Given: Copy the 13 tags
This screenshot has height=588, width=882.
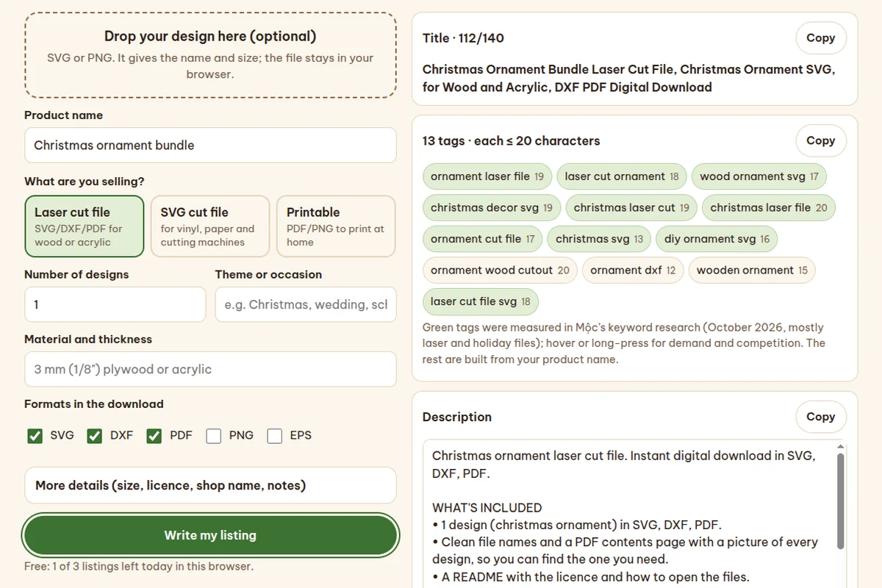Looking at the screenshot, I should [x=820, y=140].
